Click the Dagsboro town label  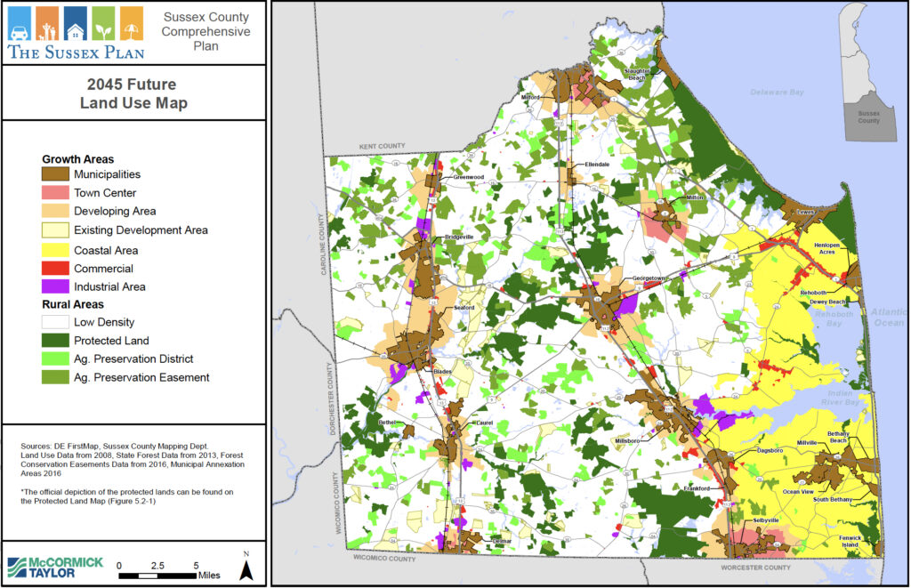pyautogui.click(x=770, y=450)
